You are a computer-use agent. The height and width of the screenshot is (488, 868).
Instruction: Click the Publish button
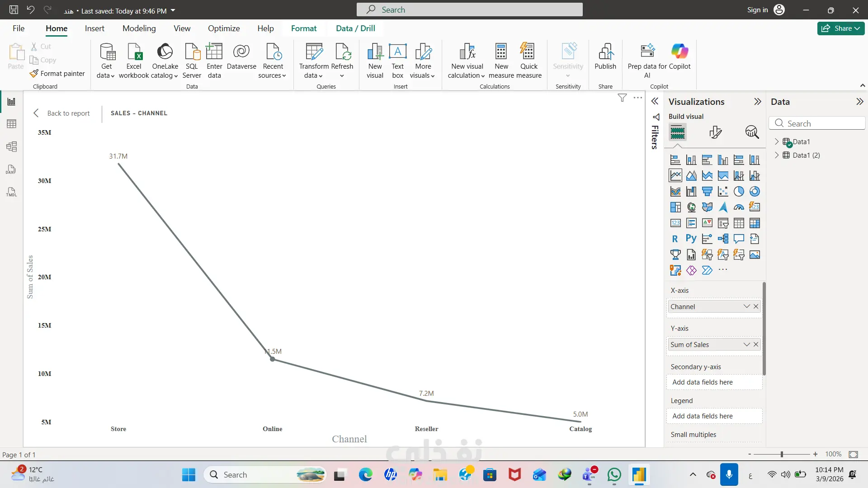pyautogui.click(x=605, y=56)
